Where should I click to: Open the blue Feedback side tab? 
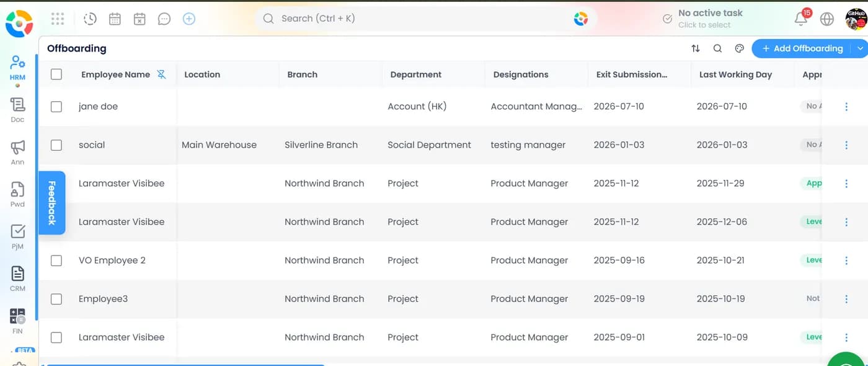52,203
